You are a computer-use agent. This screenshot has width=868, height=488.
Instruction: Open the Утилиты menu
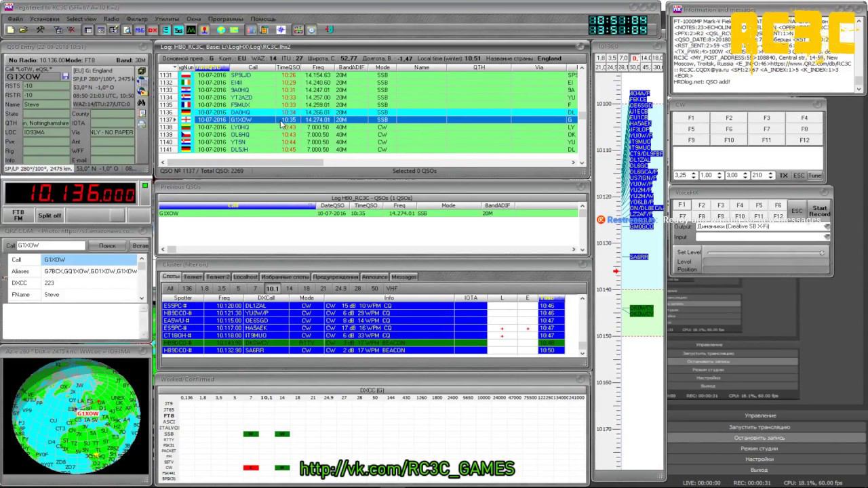click(x=167, y=19)
